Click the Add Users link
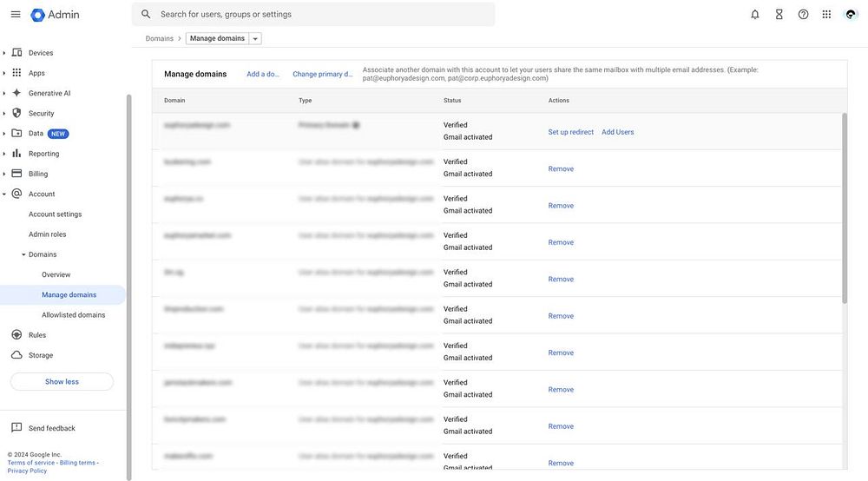Viewport: 868px width, 481px height. (x=618, y=132)
